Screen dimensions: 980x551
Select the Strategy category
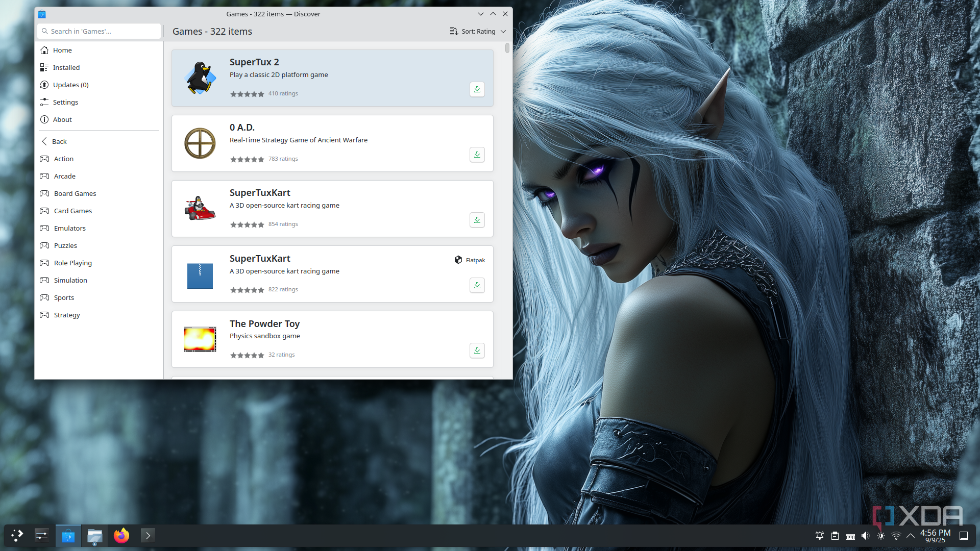tap(99, 315)
